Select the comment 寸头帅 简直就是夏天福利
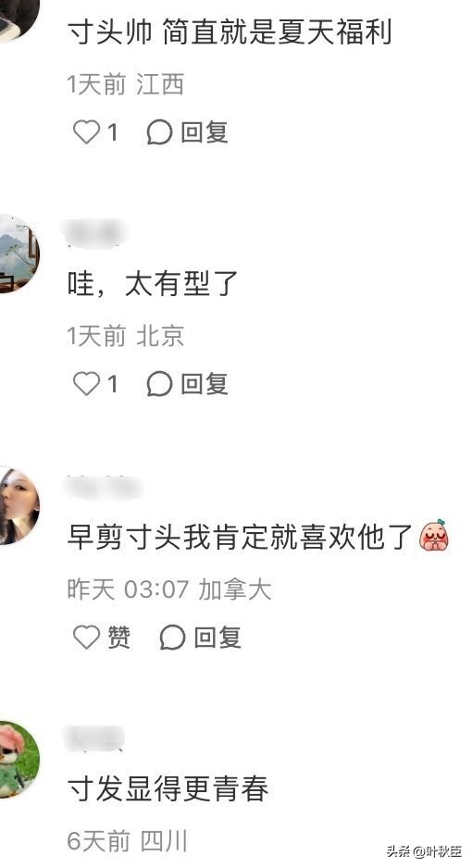This screenshot has height=868, width=472. (230, 32)
